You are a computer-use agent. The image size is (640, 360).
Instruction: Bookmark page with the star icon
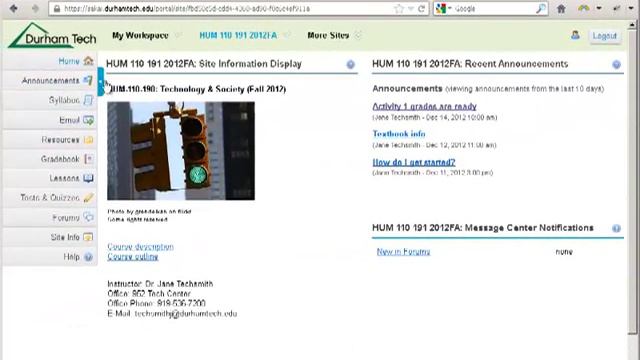[399, 9]
